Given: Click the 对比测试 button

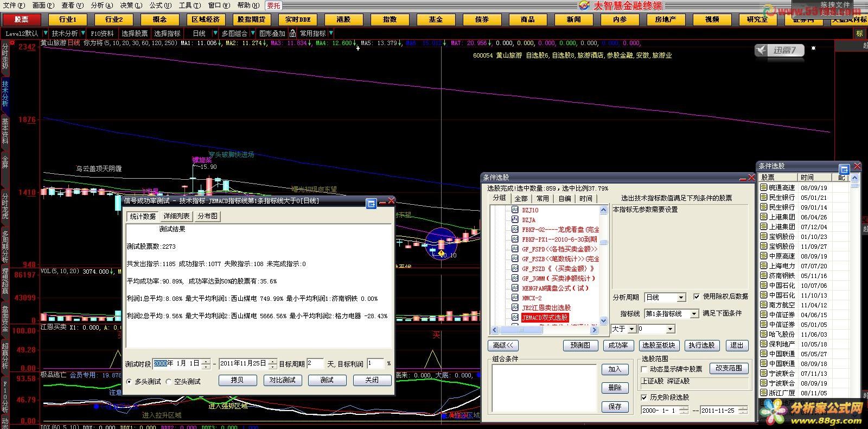Looking at the screenshot, I should (282, 380).
